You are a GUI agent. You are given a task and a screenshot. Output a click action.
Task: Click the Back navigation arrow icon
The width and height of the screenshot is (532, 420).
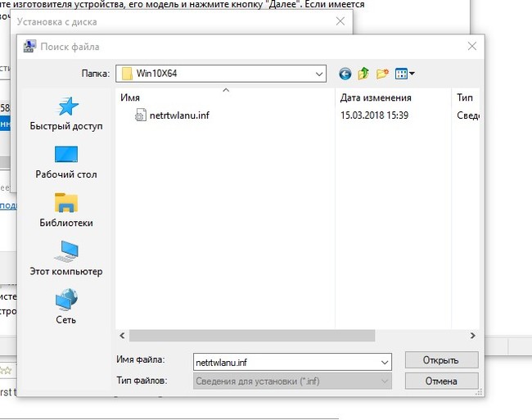coord(345,74)
